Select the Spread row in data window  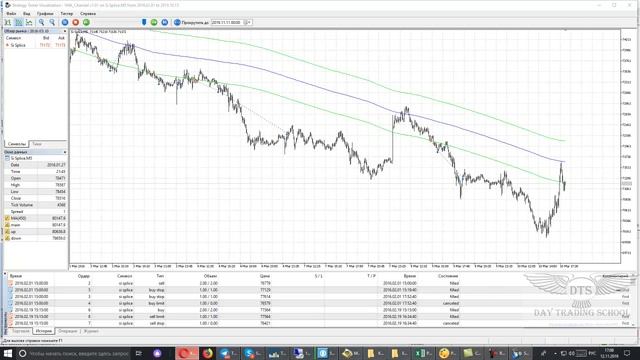pos(35,211)
